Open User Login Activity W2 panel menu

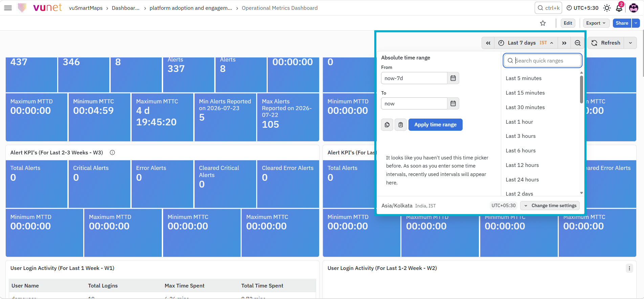coord(629,268)
